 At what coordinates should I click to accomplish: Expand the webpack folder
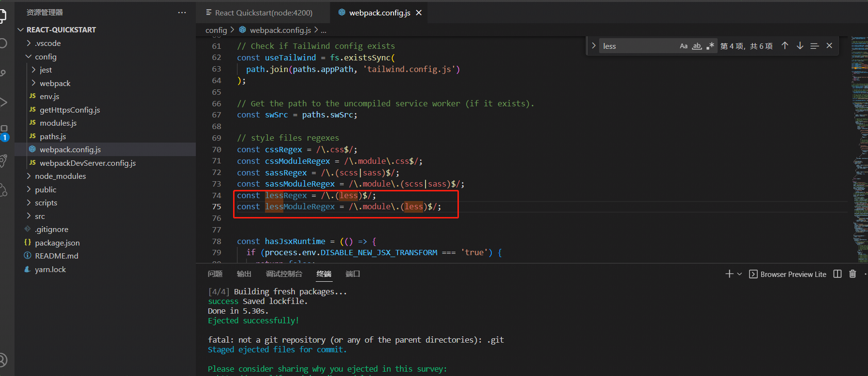point(105,83)
